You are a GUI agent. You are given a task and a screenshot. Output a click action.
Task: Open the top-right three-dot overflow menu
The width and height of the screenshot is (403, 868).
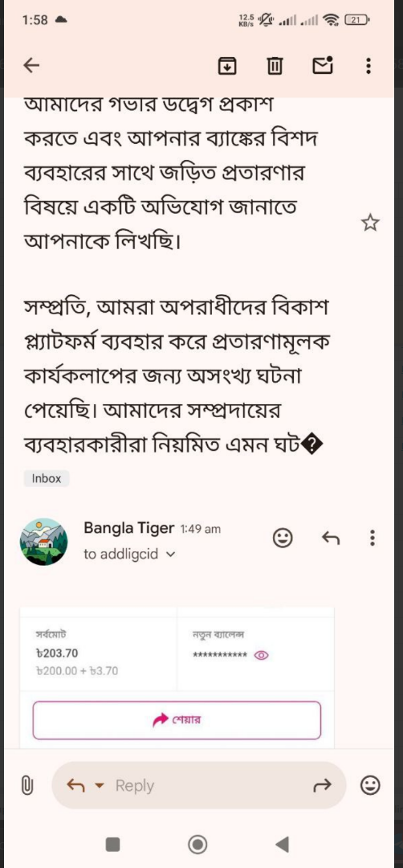(368, 66)
